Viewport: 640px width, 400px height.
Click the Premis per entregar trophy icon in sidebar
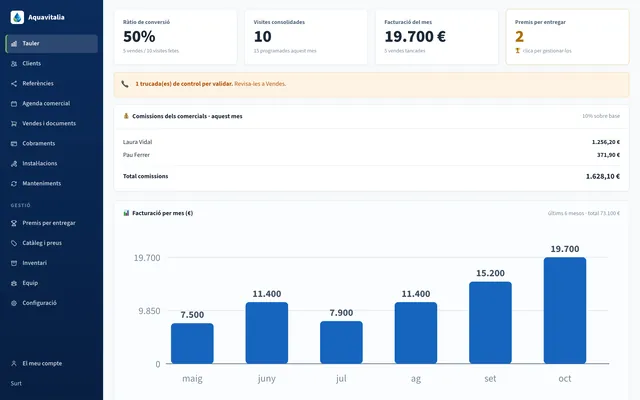(14, 223)
